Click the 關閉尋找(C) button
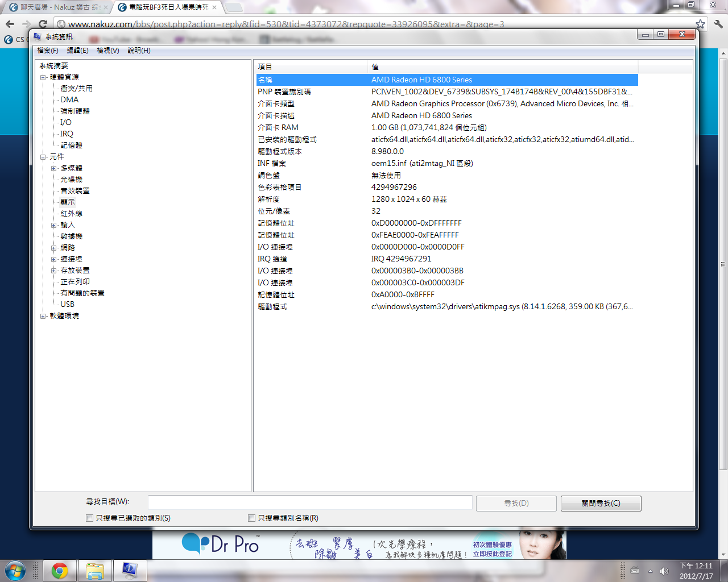 601,504
